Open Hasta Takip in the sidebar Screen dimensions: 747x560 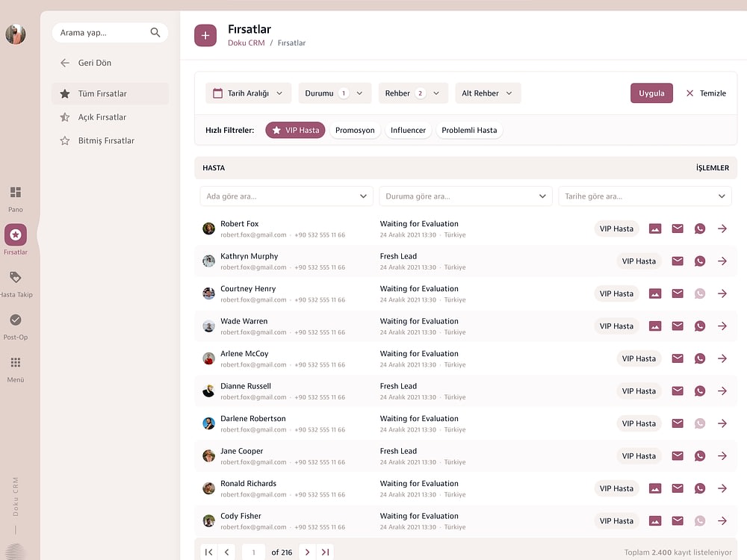(x=15, y=277)
